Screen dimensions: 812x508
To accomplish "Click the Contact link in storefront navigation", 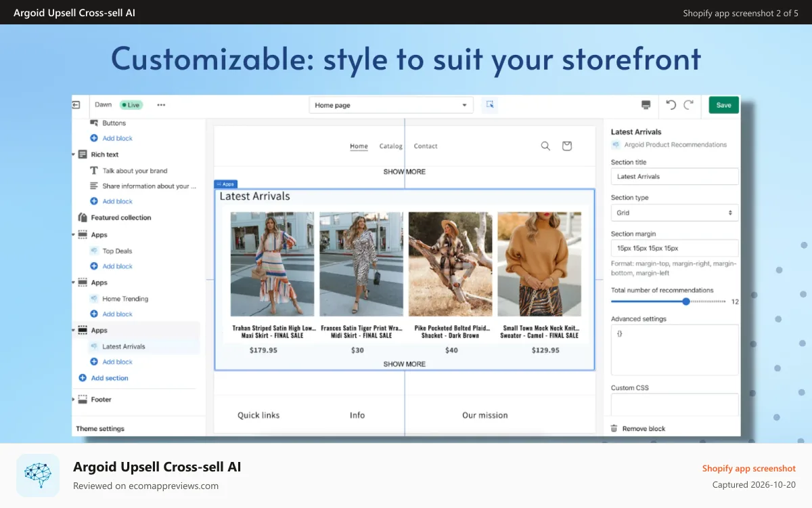I will click(426, 146).
